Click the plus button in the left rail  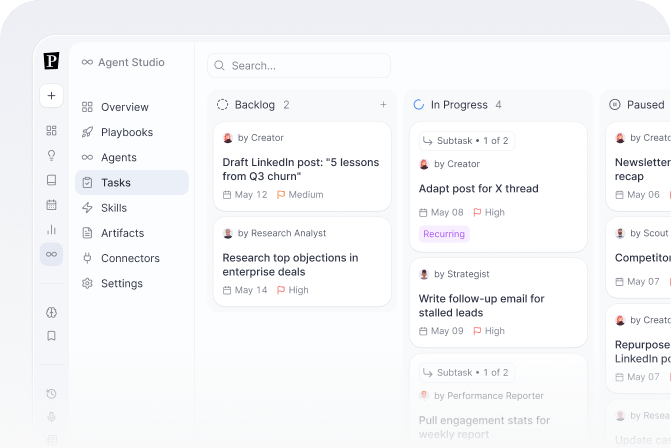[51, 95]
